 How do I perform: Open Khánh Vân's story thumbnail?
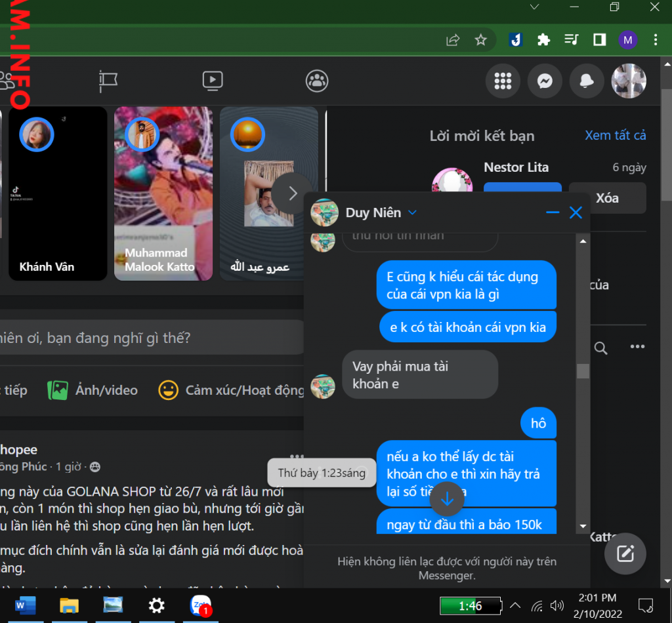(x=57, y=193)
